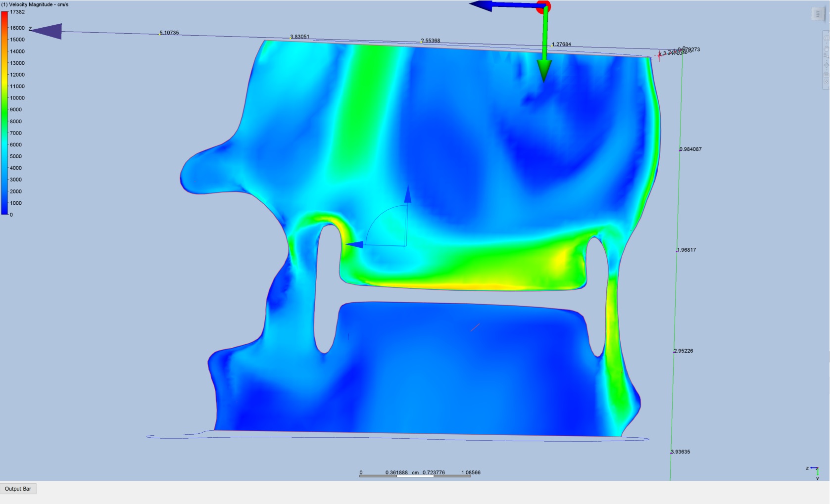
Task: Close the navigation bar with its X icon
Action: [827, 82]
